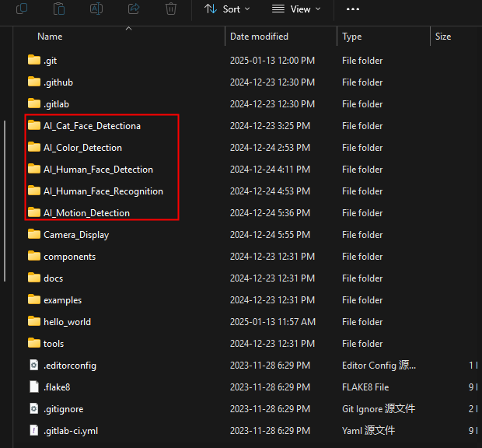Click the .gitlab folder name

pos(56,104)
